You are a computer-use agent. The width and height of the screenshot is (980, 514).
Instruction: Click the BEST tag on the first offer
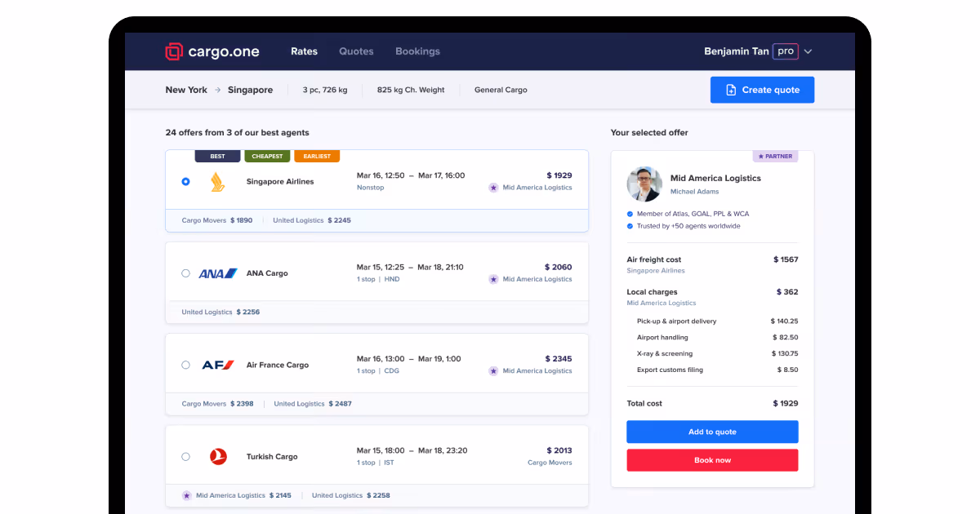pos(217,156)
